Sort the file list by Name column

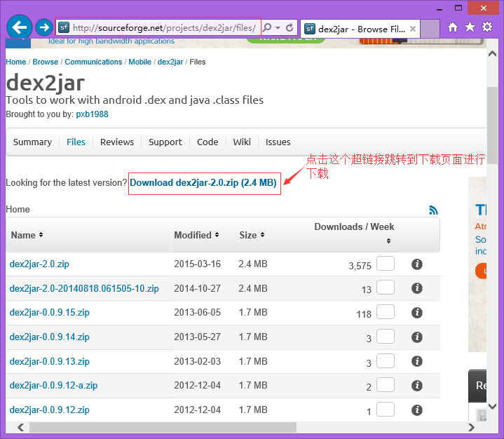point(27,235)
